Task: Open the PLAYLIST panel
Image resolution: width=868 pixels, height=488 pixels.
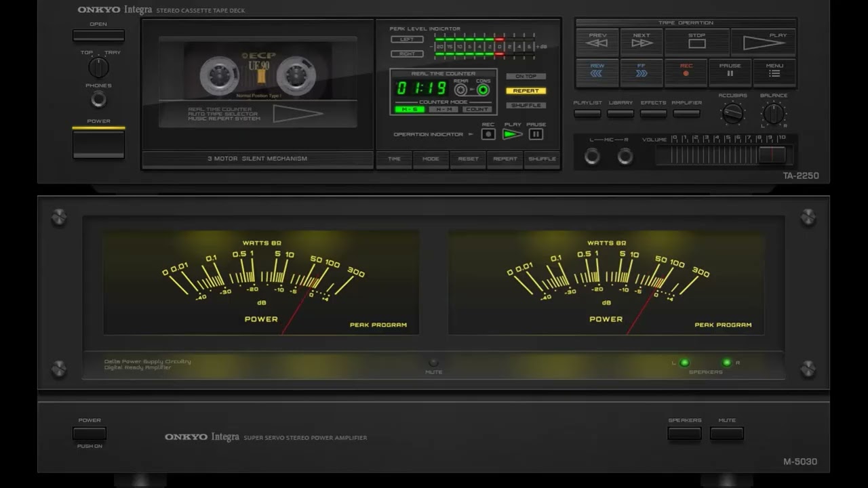Action: click(587, 113)
